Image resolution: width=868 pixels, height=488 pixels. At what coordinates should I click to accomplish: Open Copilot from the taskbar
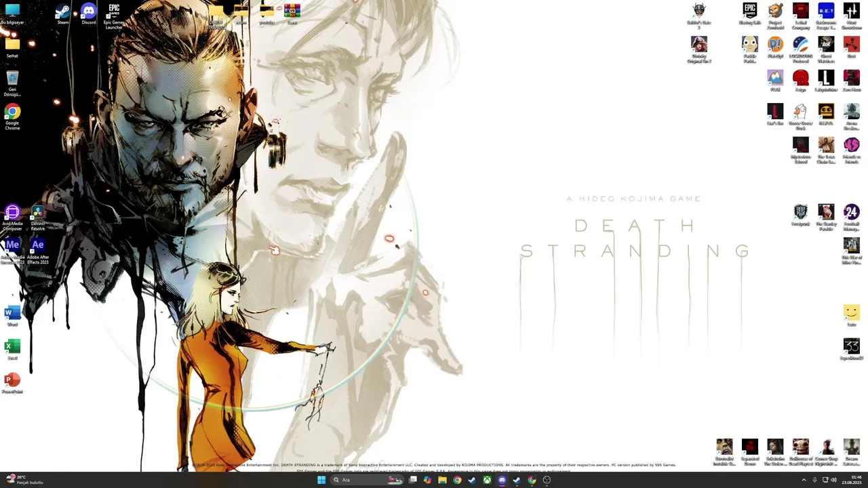[x=427, y=480]
